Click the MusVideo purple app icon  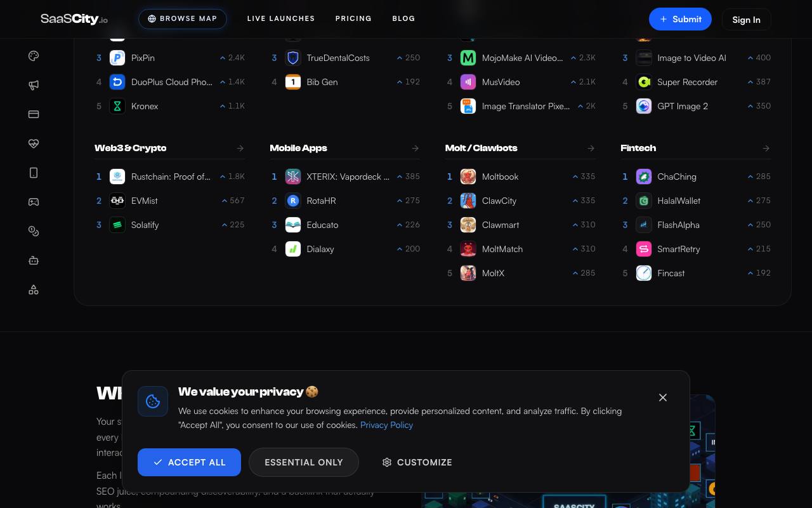coord(468,82)
